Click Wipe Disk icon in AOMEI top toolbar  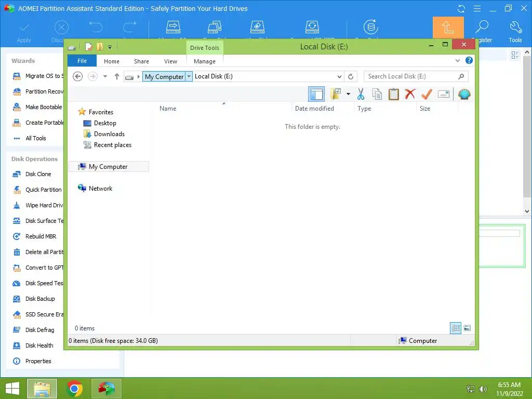click(x=257, y=27)
